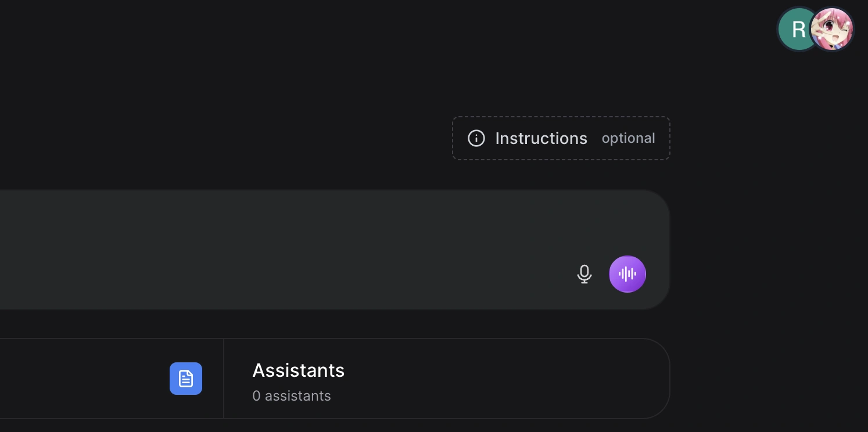Focus the large message input box
The height and width of the screenshot is (432, 868).
pyautogui.click(x=335, y=250)
